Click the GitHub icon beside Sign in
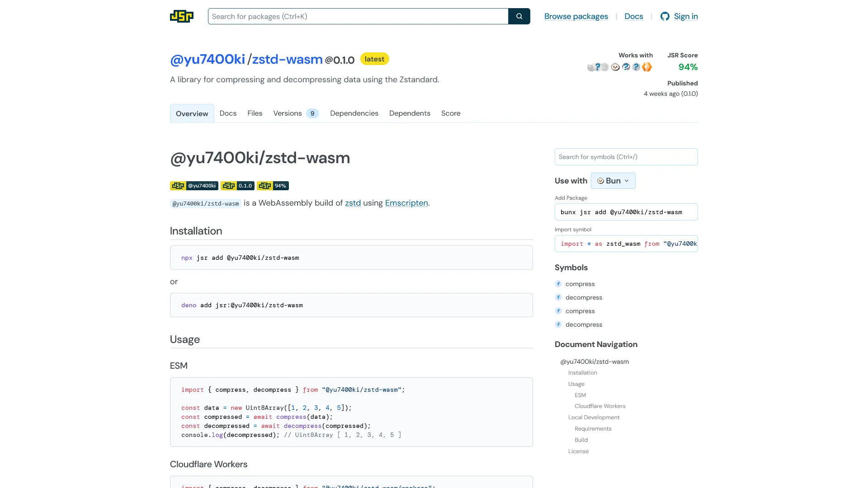This screenshot has height=488, width=868. [665, 16]
